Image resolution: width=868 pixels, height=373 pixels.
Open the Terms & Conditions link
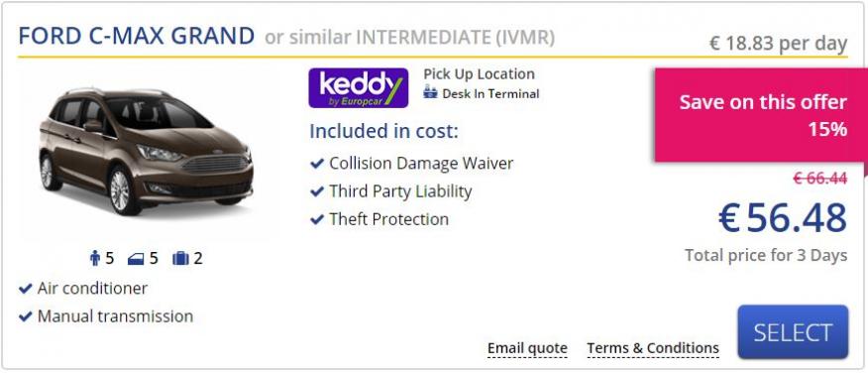coord(653,348)
